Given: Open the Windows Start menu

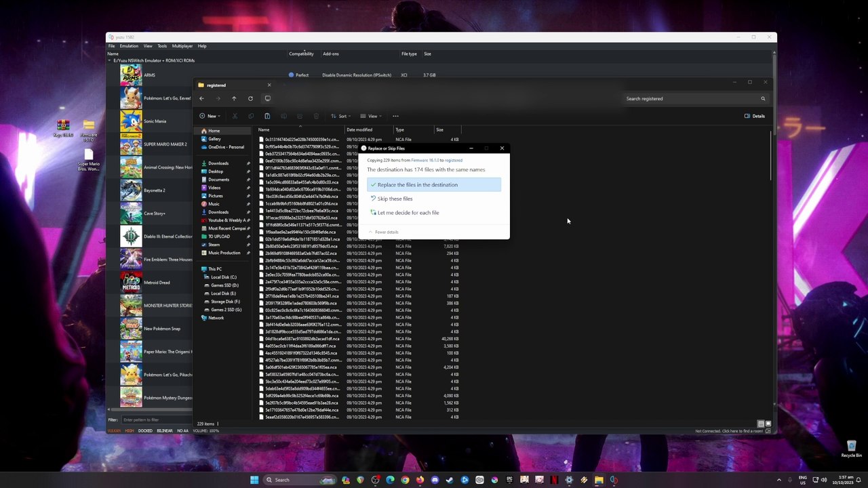Looking at the screenshot, I should click(x=254, y=480).
